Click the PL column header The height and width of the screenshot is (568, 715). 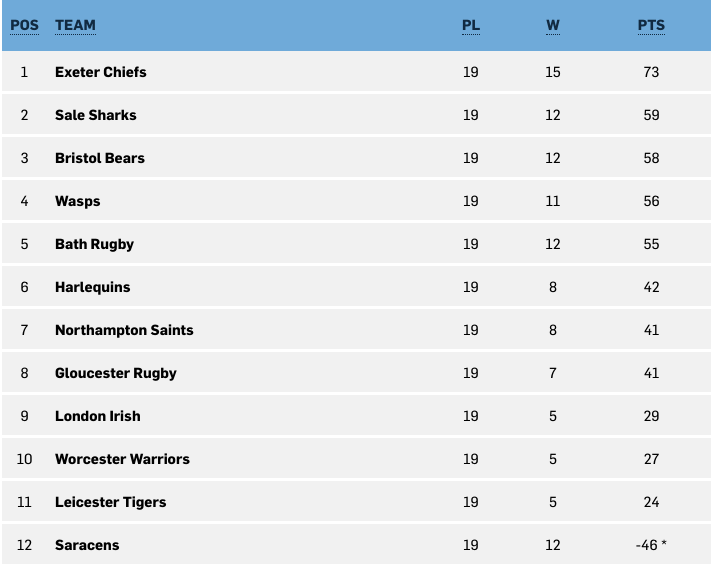[471, 25]
